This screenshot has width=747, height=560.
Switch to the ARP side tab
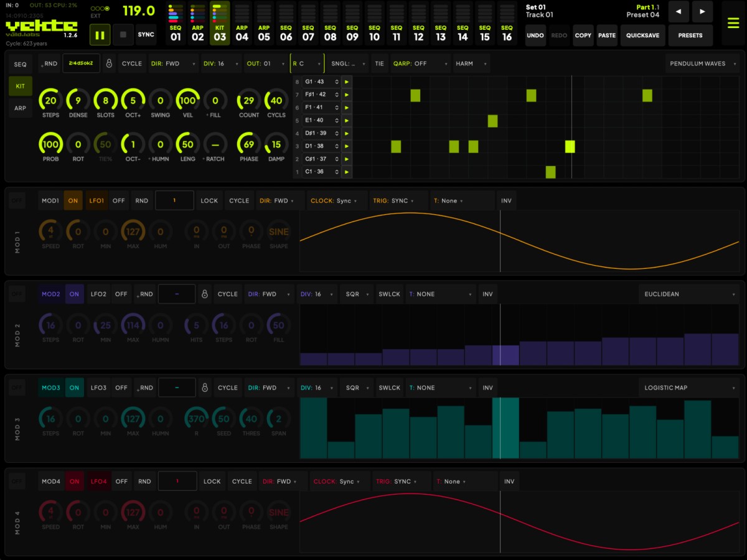[21, 108]
